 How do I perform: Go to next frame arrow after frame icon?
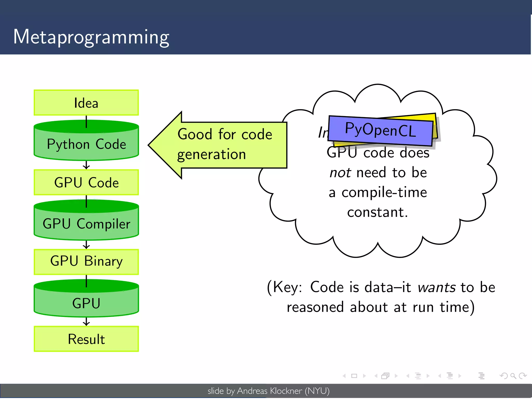396,376
